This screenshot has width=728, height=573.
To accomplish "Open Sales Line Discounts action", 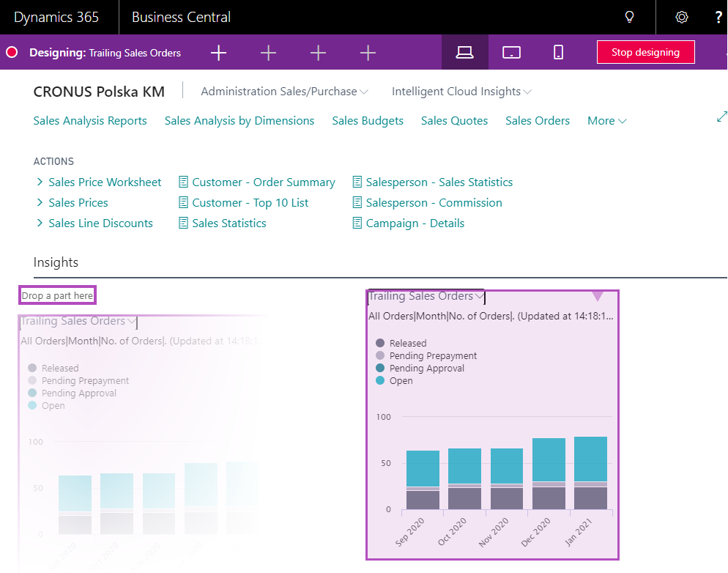I will click(x=101, y=223).
